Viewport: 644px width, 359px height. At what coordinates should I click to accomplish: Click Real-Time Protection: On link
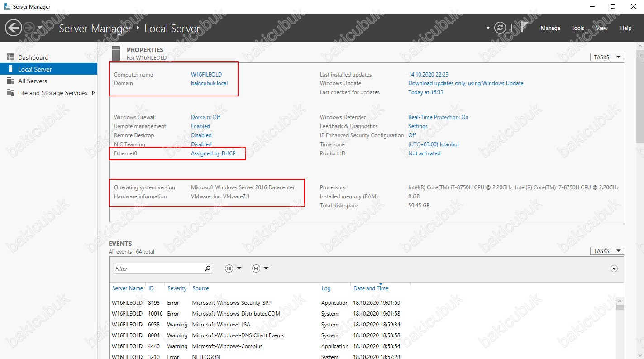click(438, 117)
